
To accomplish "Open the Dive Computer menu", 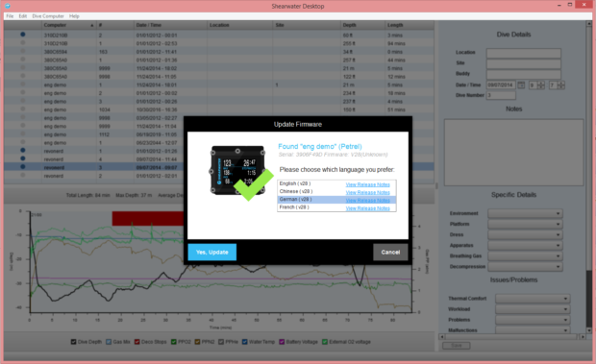I will [x=48, y=16].
